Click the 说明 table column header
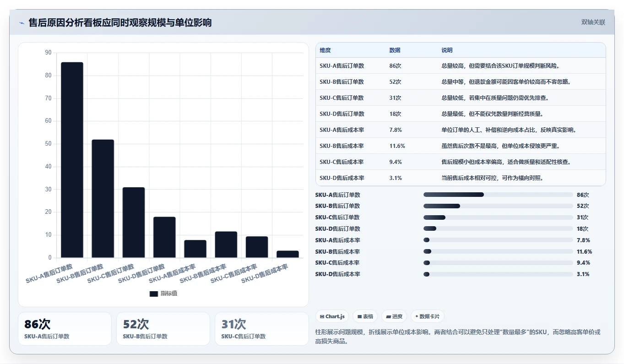Screen dimensions: 624x364 pyautogui.click(x=447, y=50)
